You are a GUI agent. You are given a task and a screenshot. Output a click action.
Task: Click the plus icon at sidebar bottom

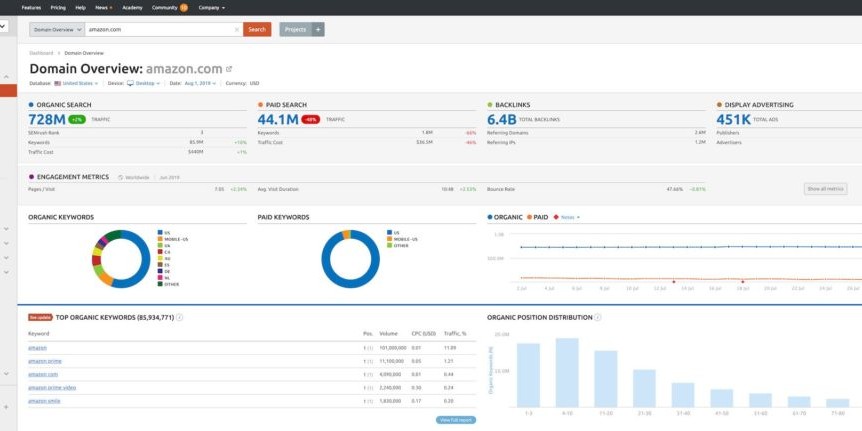[7, 407]
